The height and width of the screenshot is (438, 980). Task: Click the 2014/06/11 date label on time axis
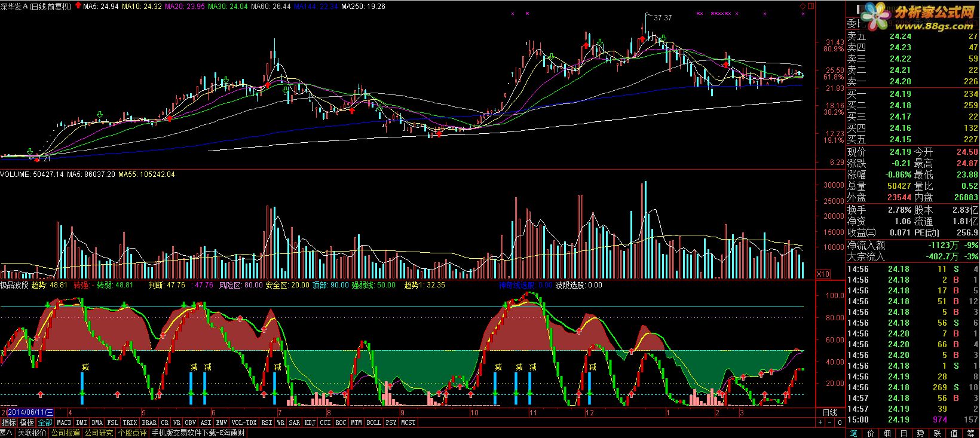[x=31, y=412]
